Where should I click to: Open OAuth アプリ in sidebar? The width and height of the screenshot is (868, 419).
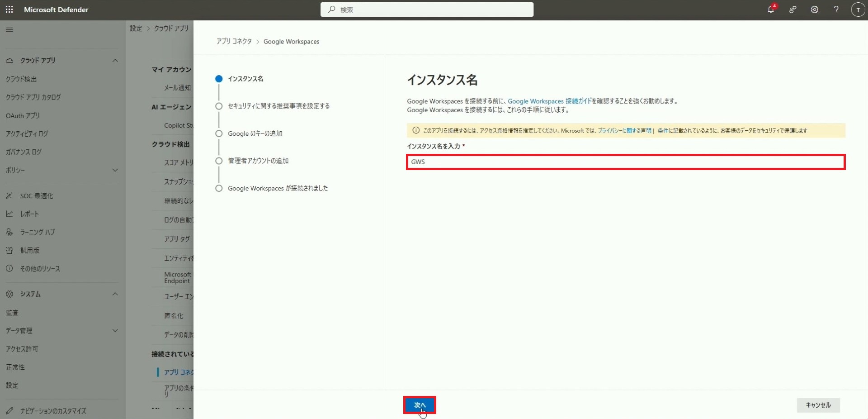[23, 116]
